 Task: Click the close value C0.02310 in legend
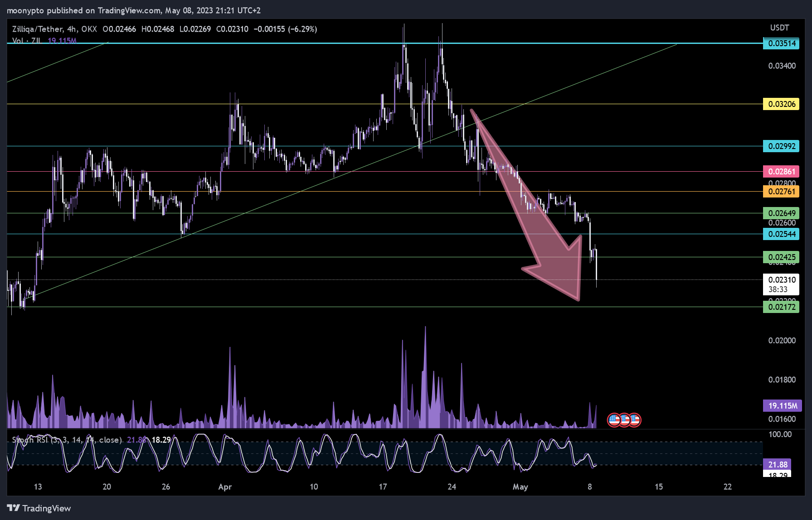(233, 29)
